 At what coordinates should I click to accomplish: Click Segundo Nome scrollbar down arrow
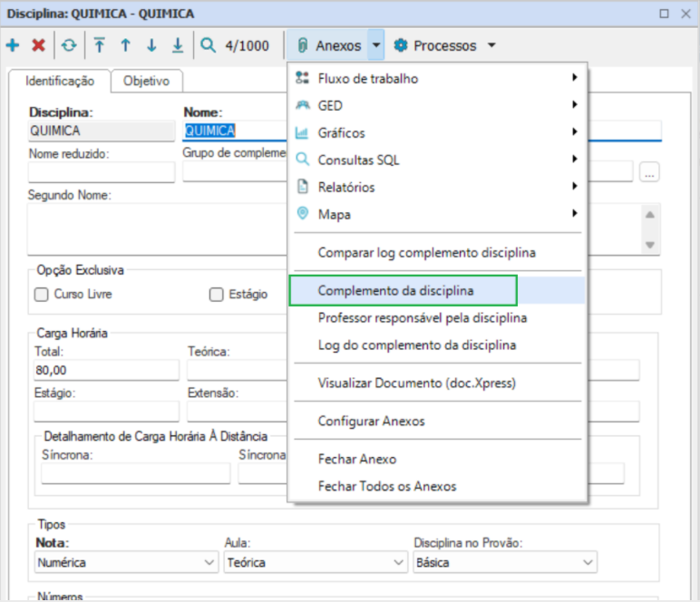coord(650,245)
